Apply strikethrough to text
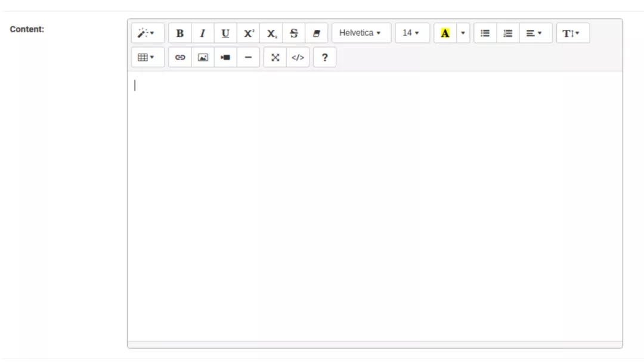 (294, 33)
